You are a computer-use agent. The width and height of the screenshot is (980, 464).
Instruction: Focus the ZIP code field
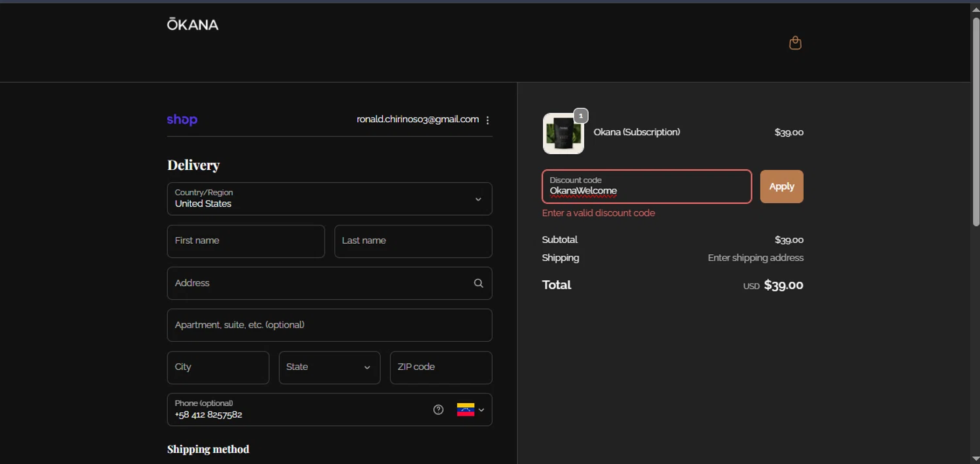(x=441, y=367)
